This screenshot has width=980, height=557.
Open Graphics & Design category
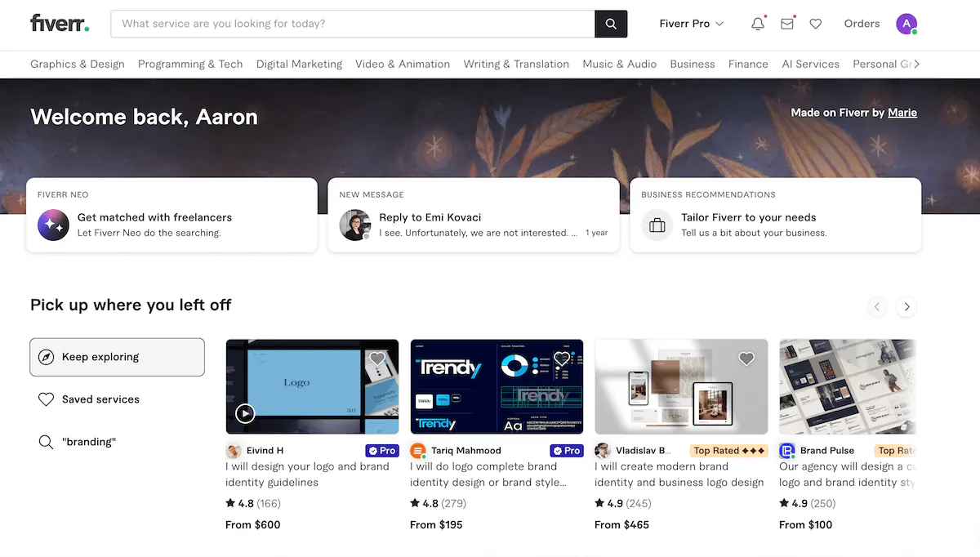(x=78, y=64)
